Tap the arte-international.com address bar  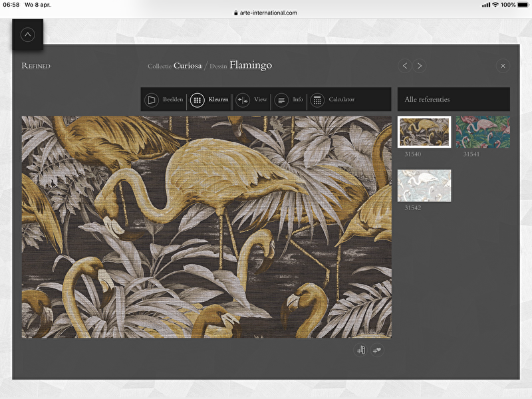pyautogui.click(x=265, y=13)
